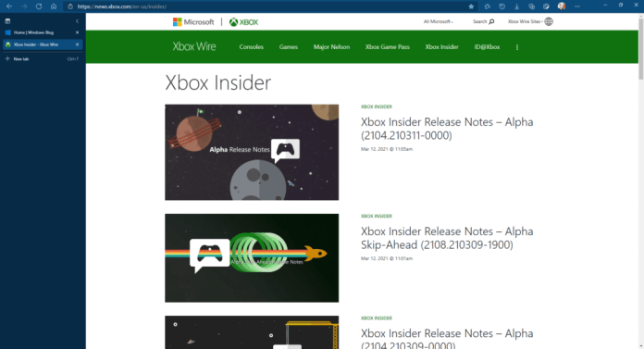Toggle the favorite star for this page
Image resolution: width=644 pixels, height=349 pixels.
(471, 6)
